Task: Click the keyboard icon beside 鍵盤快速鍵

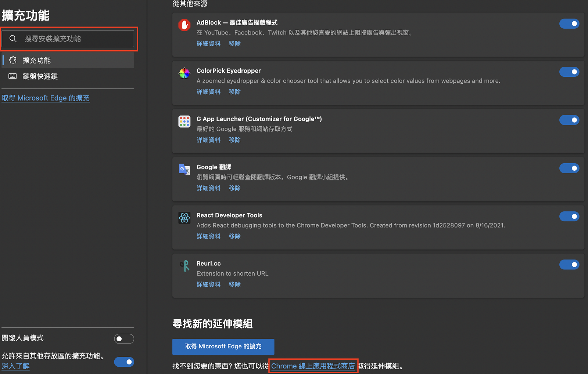Action: tap(12, 76)
